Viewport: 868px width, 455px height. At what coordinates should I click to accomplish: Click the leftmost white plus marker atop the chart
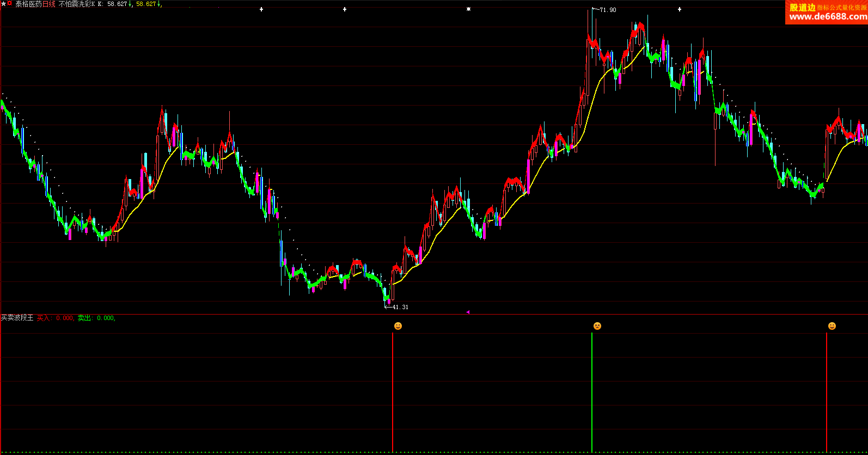pyautogui.click(x=261, y=9)
